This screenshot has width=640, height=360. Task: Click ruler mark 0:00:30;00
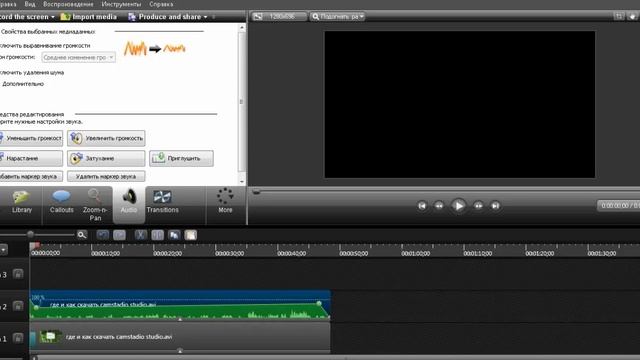pyautogui.click(x=229, y=253)
